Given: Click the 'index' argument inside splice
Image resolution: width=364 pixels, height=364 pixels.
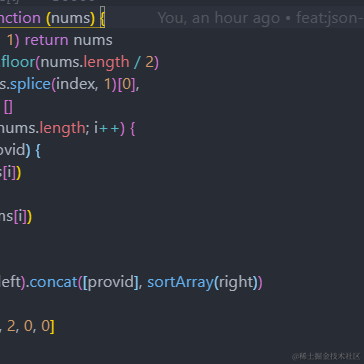Looking at the screenshot, I should point(77,84).
